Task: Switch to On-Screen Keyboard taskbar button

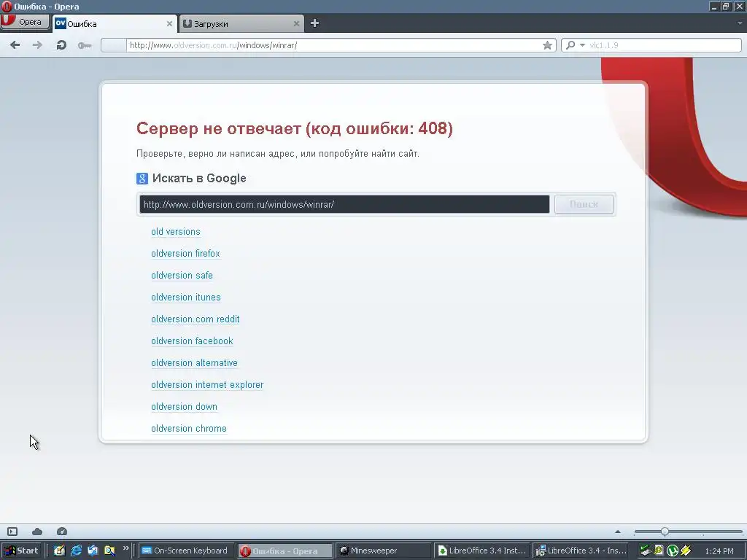Action: (x=185, y=551)
